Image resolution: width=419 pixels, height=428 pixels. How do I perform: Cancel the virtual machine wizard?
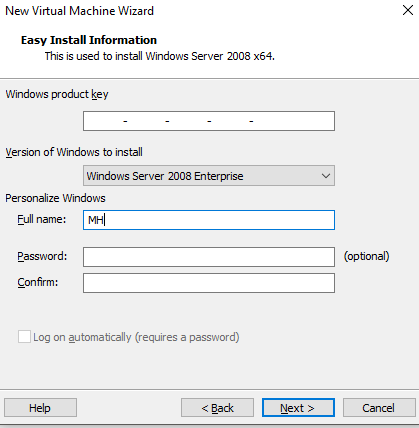coord(379,408)
